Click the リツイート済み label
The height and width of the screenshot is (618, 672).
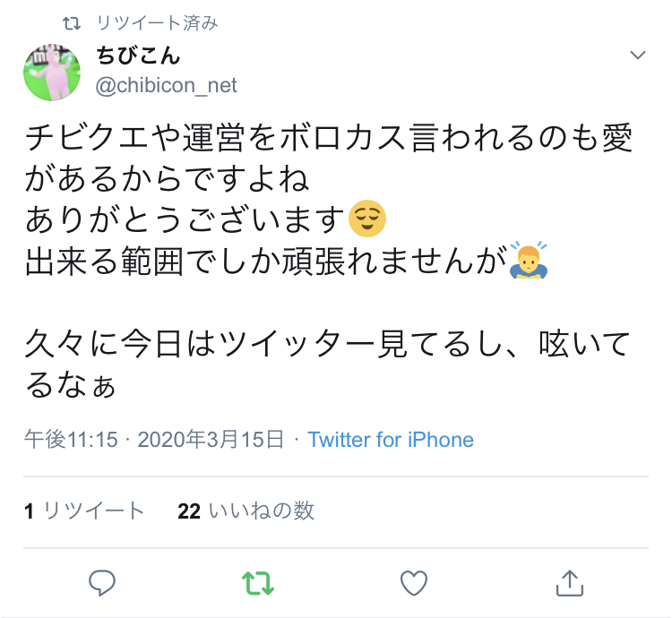(158, 22)
